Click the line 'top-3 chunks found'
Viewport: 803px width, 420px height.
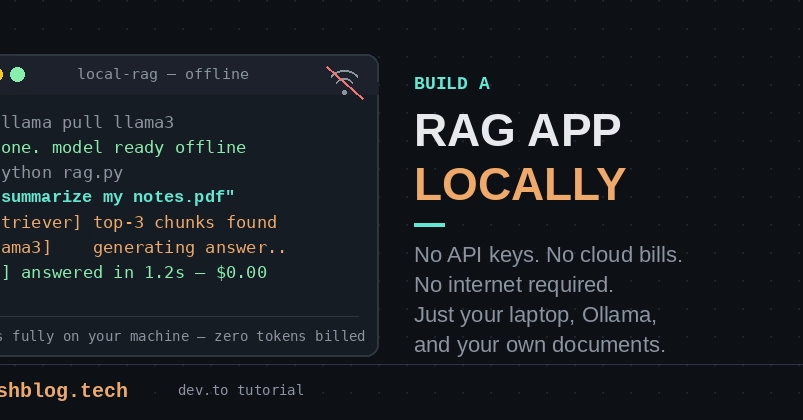185,222
